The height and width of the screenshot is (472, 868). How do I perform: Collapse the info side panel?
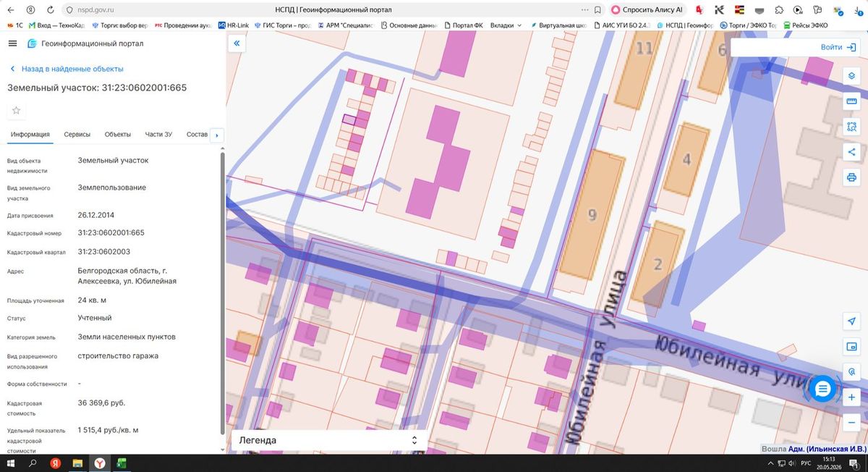pyautogui.click(x=237, y=43)
